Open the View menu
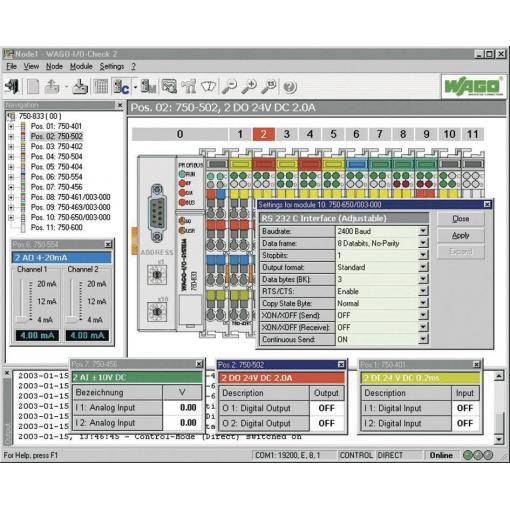This screenshot has width=510, height=510. (x=31, y=66)
